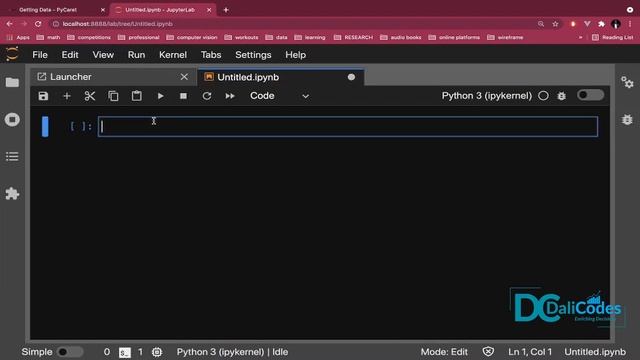The image size is (640, 360).
Task: Click the JupyterLab logo
Action: [x=12, y=54]
